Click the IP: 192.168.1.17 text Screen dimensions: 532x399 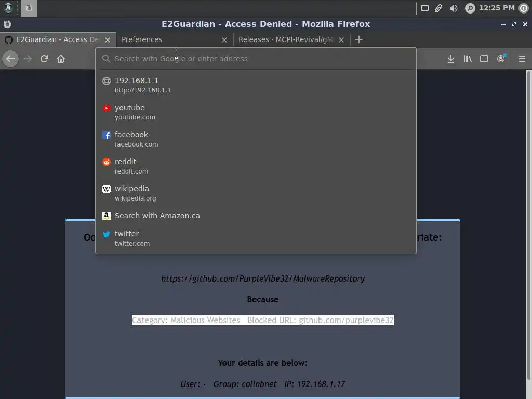315,384
